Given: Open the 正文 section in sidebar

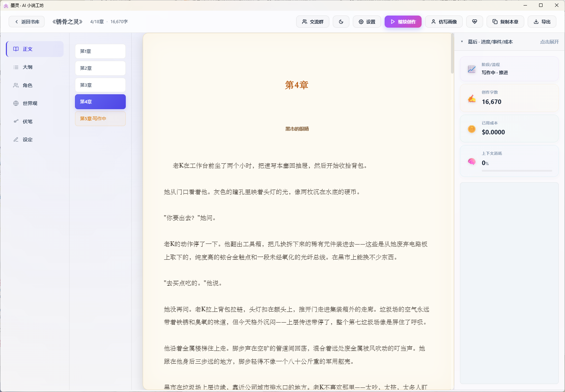Looking at the screenshot, I should tap(35, 49).
